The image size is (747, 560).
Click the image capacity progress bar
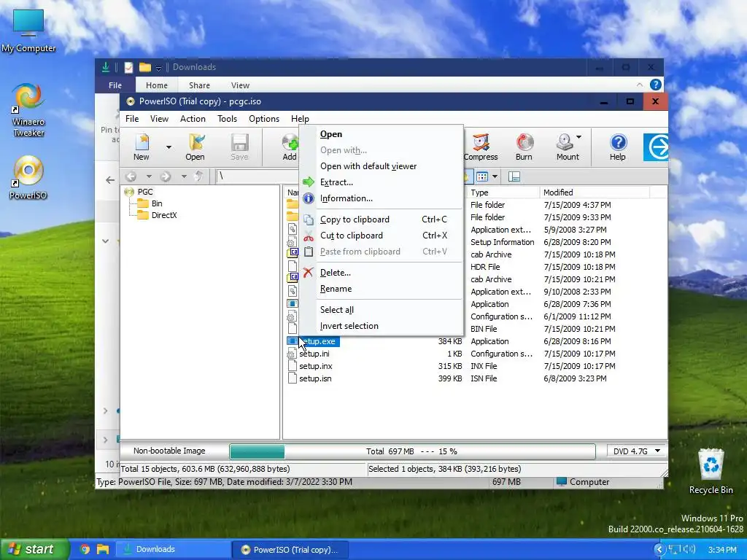(x=412, y=451)
